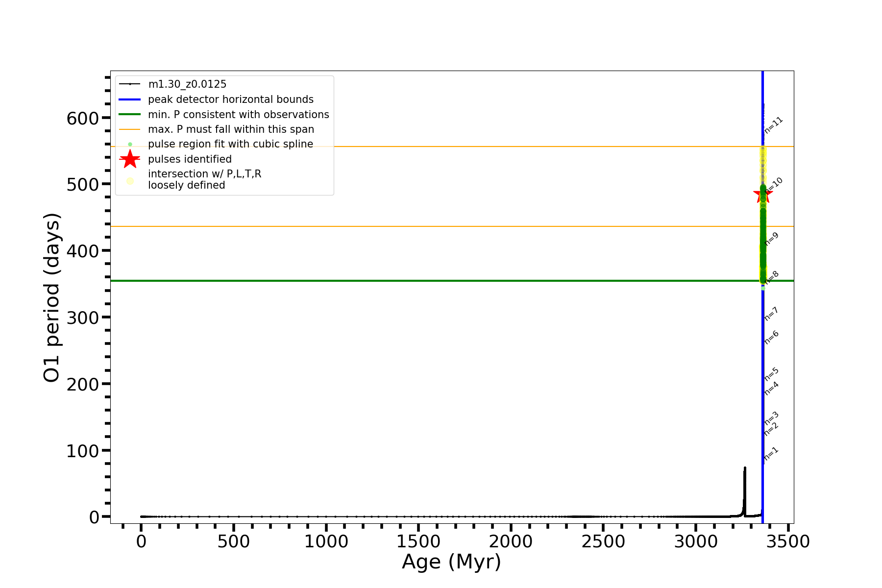Click the 'Age (Myr)' x-axis label
Screen dimensions: 882x588
451,562
